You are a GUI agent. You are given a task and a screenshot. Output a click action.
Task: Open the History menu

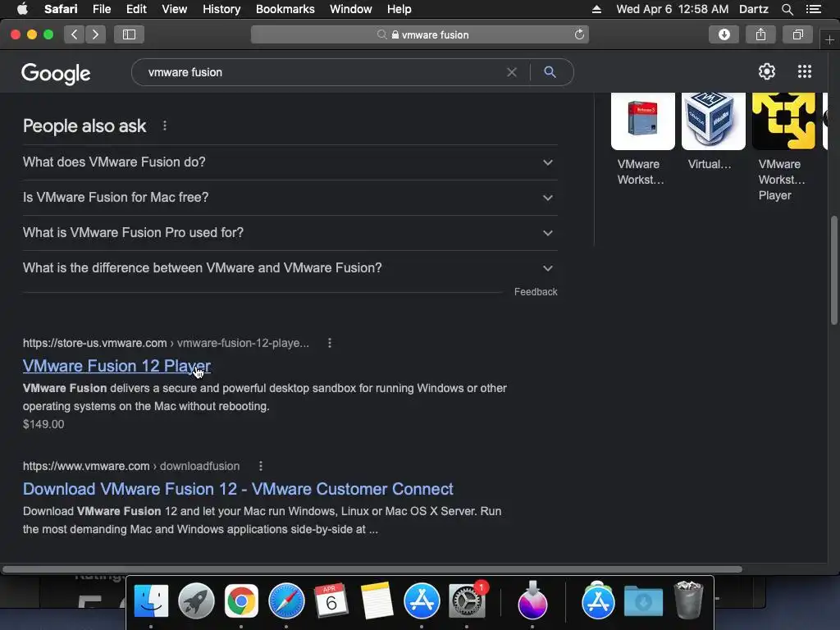[221, 9]
